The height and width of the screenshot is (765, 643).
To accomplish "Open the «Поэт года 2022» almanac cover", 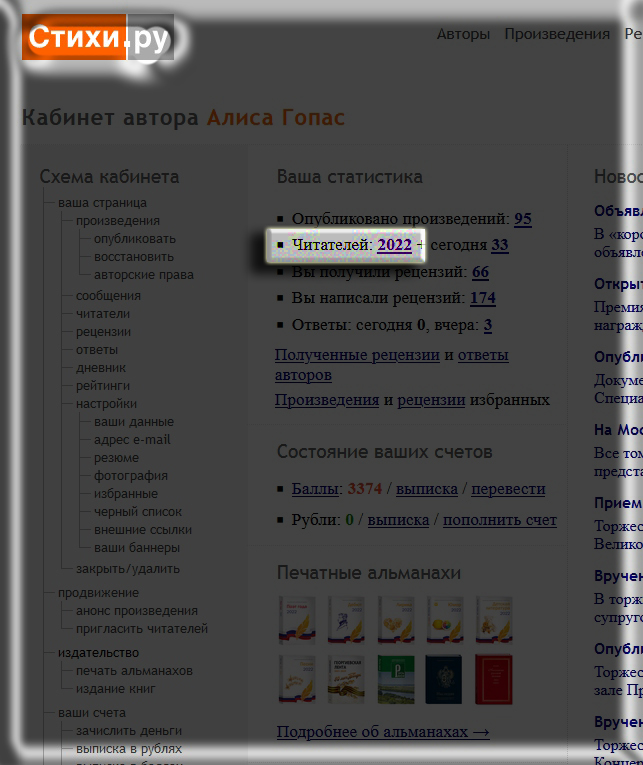I will 297,620.
